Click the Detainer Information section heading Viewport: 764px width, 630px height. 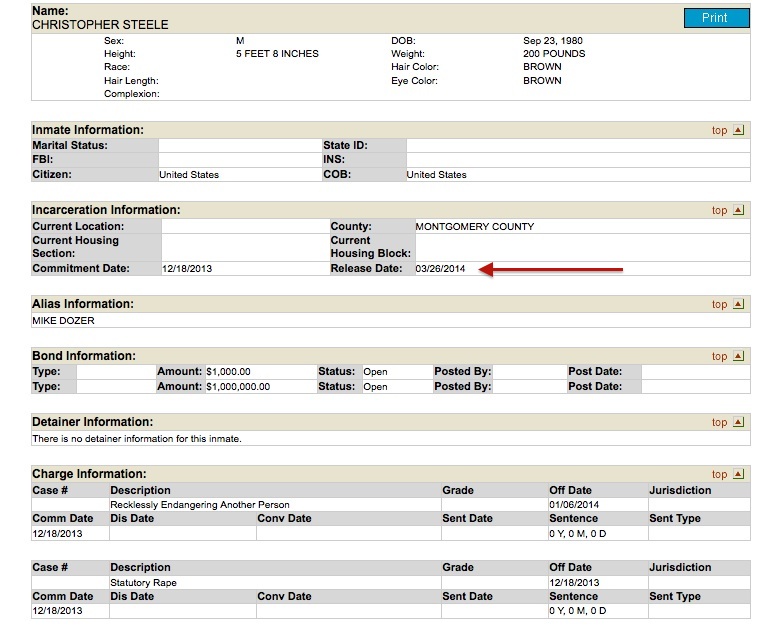click(x=93, y=422)
